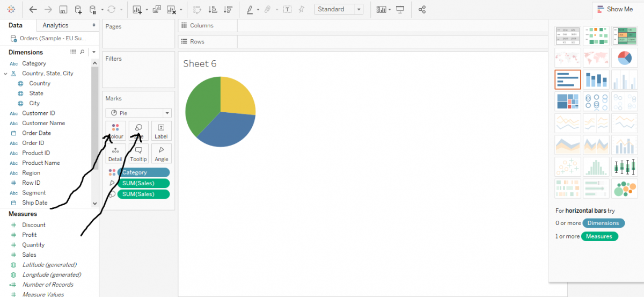This screenshot has width=644, height=297.
Task: Switch to the Data tab
Action: pyautogui.click(x=16, y=25)
